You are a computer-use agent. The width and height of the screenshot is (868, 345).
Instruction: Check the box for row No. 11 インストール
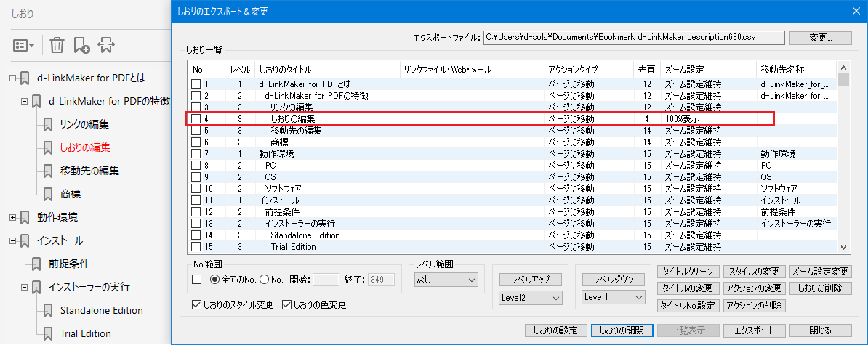(196, 200)
